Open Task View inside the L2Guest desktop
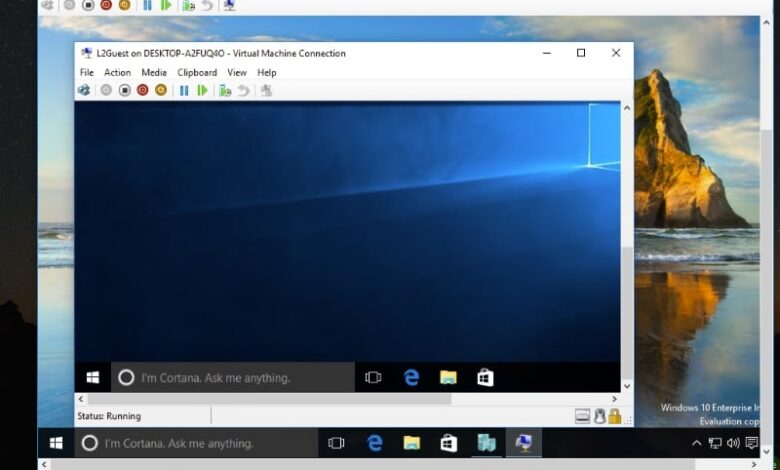This screenshot has height=470, width=780. point(373,377)
